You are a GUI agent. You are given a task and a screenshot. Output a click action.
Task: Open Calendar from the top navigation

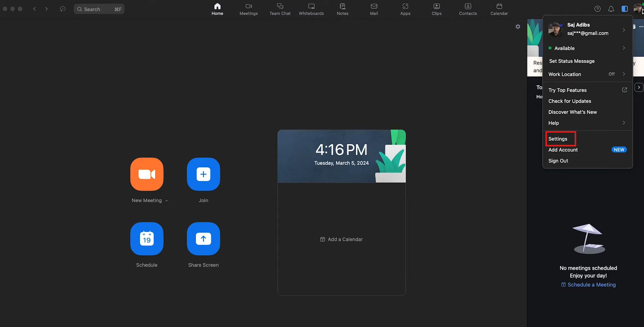click(x=499, y=9)
